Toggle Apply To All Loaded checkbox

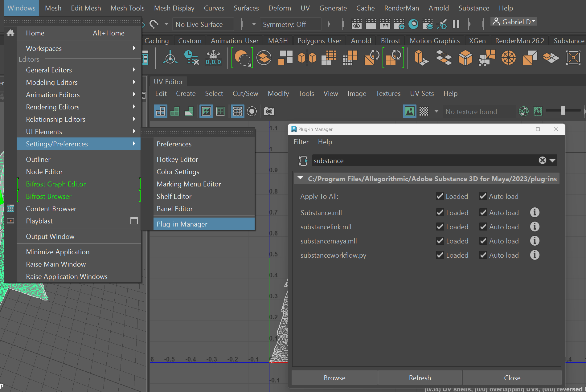(x=440, y=196)
